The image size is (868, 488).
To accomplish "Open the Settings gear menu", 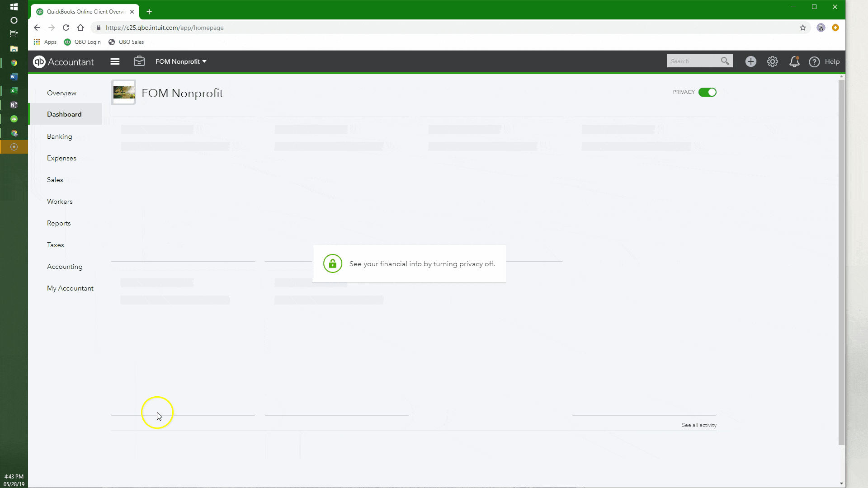I will coord(773,61).
